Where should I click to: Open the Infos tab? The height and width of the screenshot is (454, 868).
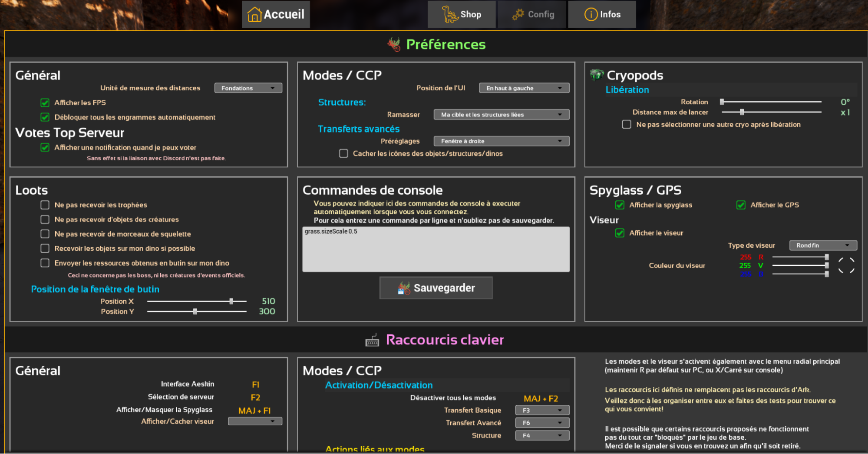tap(602, 14)
